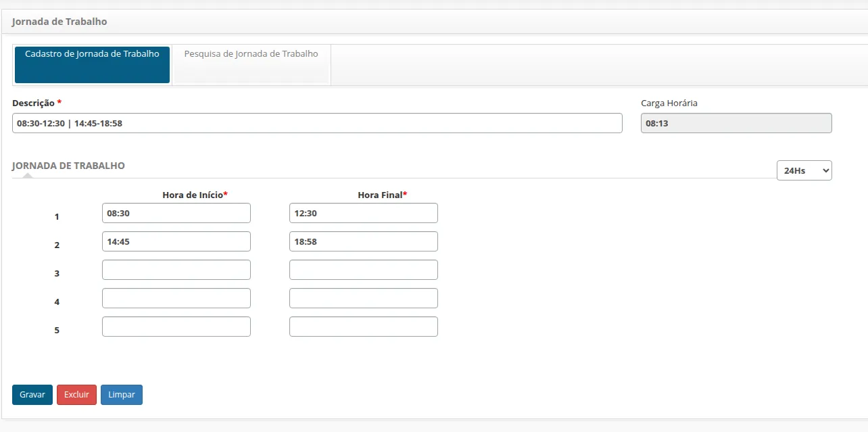Image resolution: width=868 pixels, height=432 pixels.
Task: Click the Hora Final column header
Action: [382, 195]
